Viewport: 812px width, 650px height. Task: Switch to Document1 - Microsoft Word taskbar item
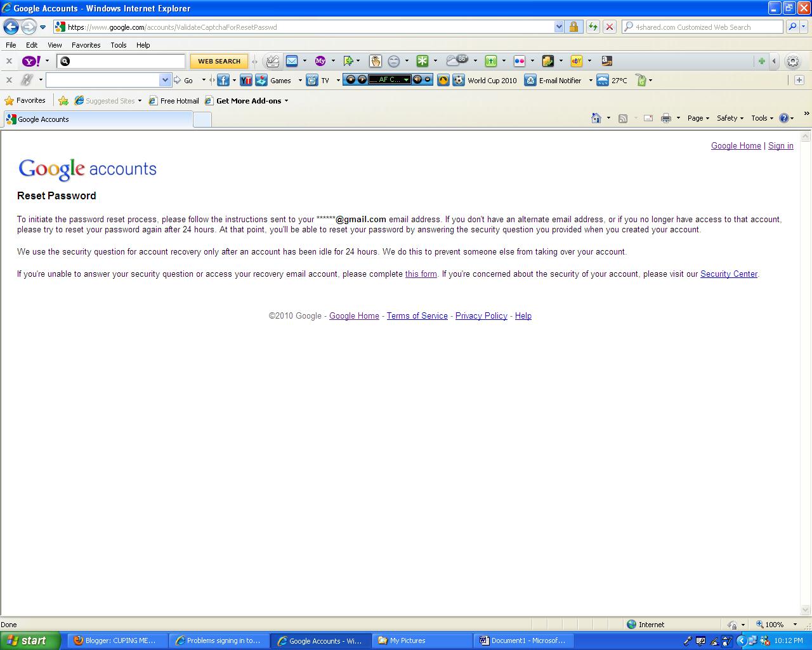coord(523,640)
